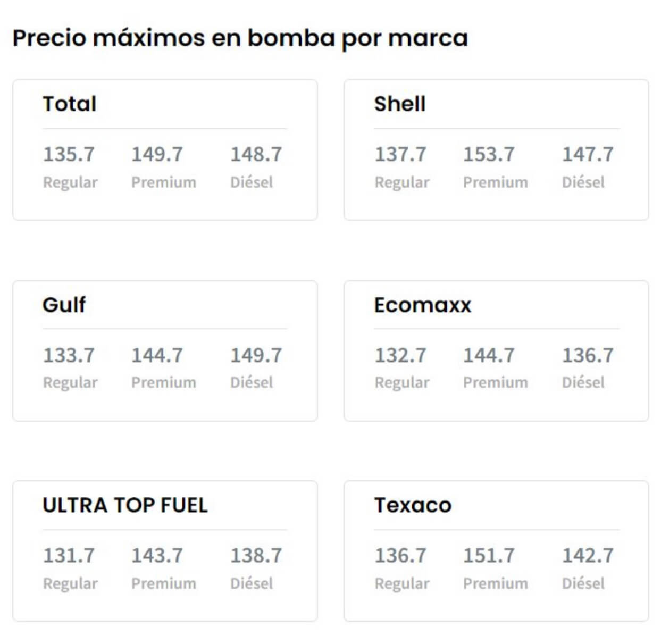Image resolution: width=661 pixels, height=644 pixels.
Task: Select the Total brand card title
Action: tap(70, 104)
